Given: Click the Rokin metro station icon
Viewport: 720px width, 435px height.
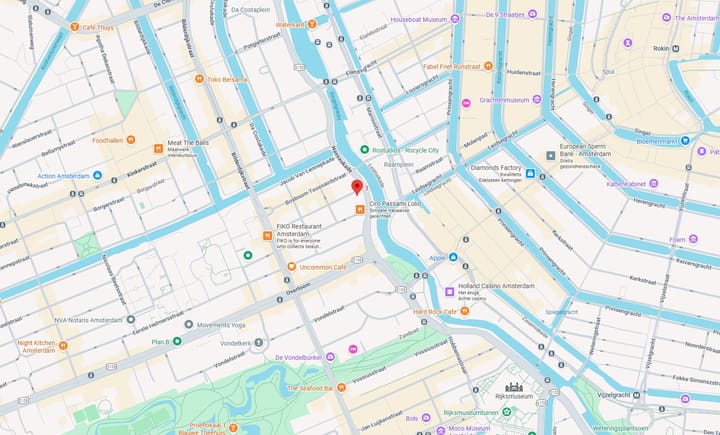Looking at the screenshot, I should [676, 48].
